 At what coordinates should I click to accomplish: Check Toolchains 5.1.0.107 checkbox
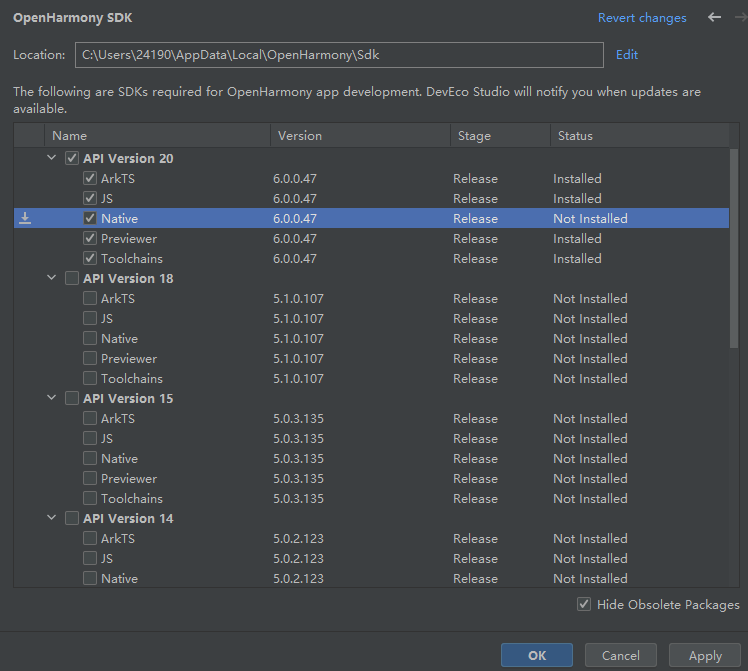[90, 379]
